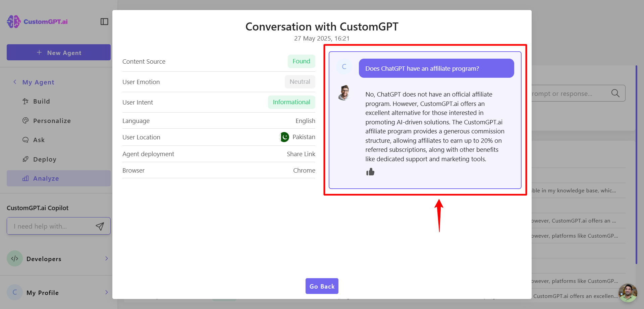This screenshot has width=644, height=309.
Task: Click the 'User Intent' label
Action: [x=138, y=103]
